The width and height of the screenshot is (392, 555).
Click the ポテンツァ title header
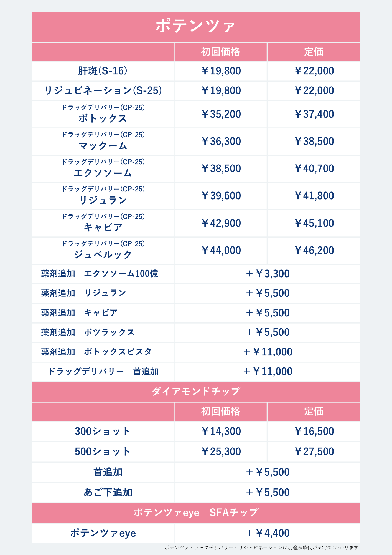pos(196,26)
